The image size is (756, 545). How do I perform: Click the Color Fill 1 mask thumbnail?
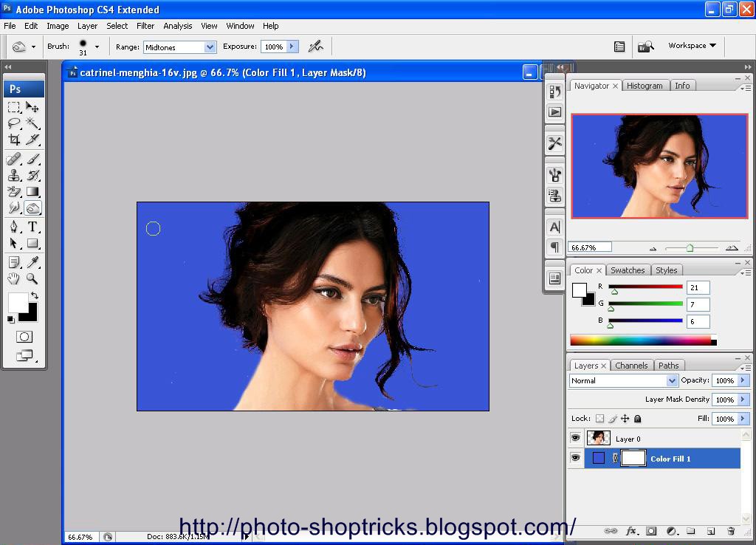coord(633,458)
